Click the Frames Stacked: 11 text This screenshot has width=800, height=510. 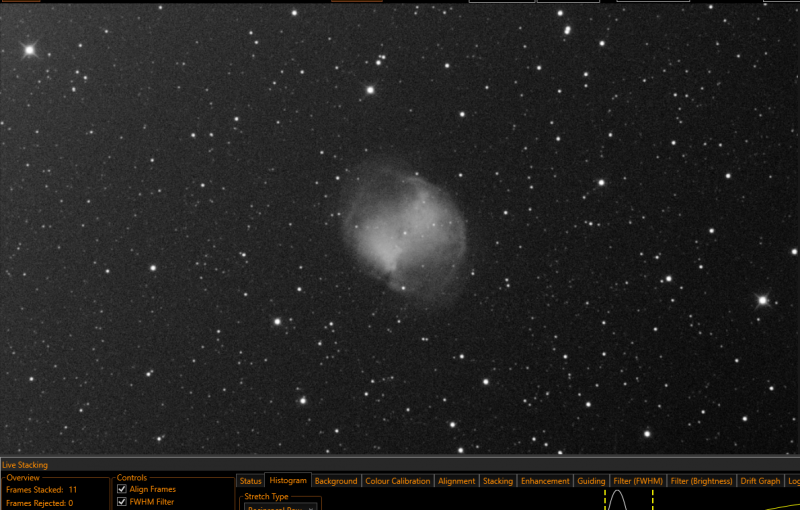pyautogui.click(x=41, y=490)
